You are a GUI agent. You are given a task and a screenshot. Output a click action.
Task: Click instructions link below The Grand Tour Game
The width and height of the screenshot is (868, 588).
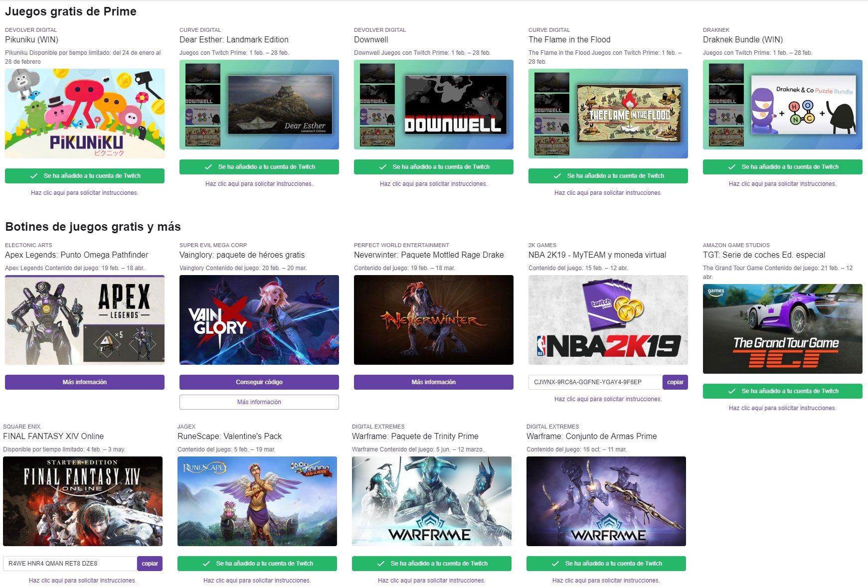point(783,408)
